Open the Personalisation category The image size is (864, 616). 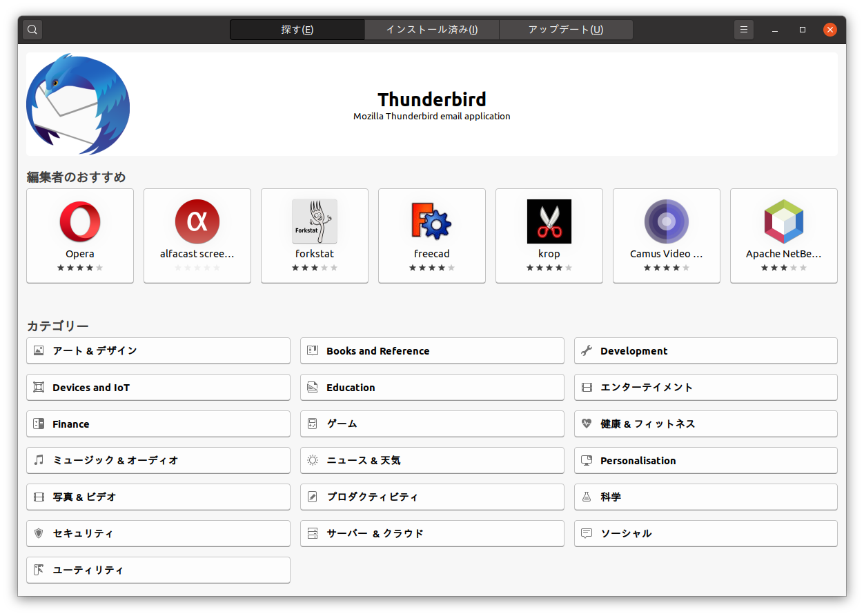coord(706,460)
